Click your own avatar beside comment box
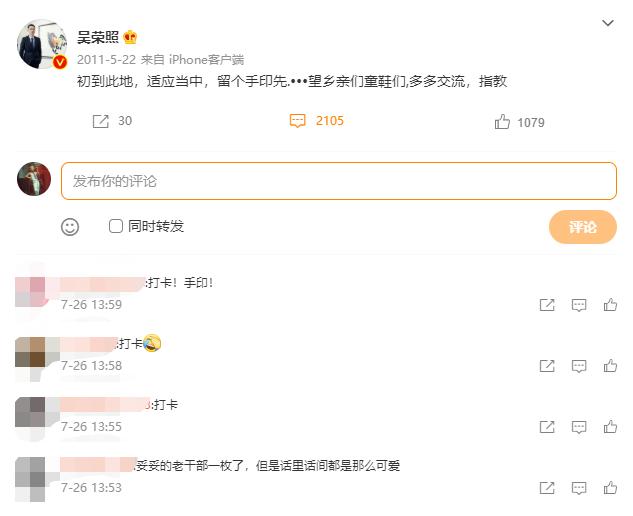633x516 pixels. coord(34,179)
